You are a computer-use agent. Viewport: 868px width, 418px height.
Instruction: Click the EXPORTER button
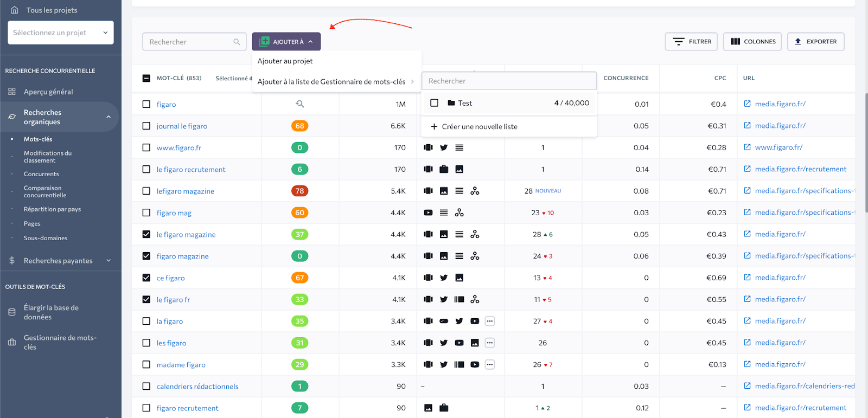[x=815, y=42]
